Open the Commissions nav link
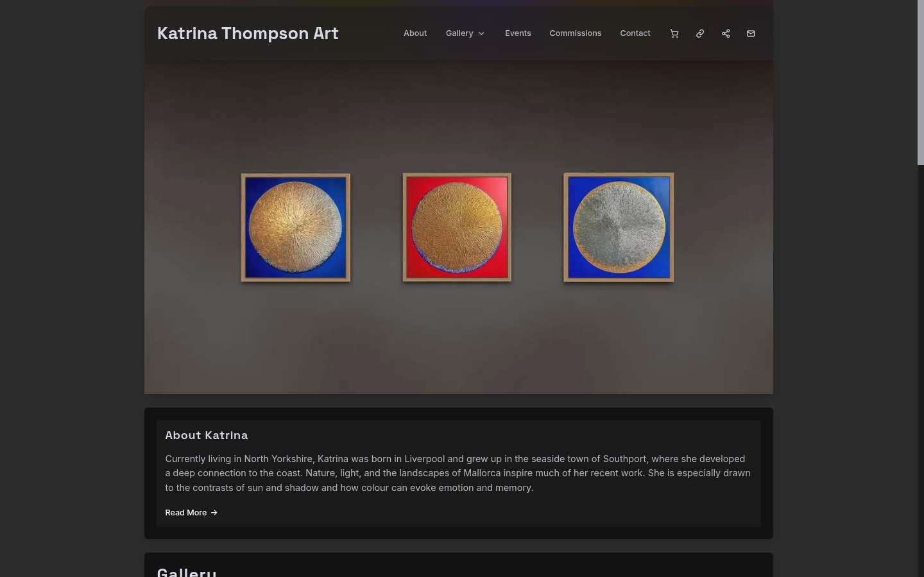The height and width of the screenshot is (577, 924). pyautogui.click(x=576, y=33)
